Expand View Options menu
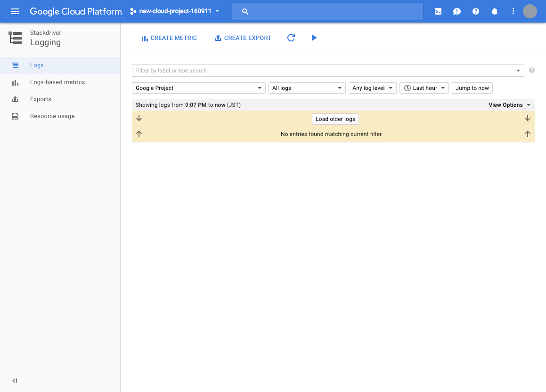The width and height of the screenshot is (546, 392). 509,105
